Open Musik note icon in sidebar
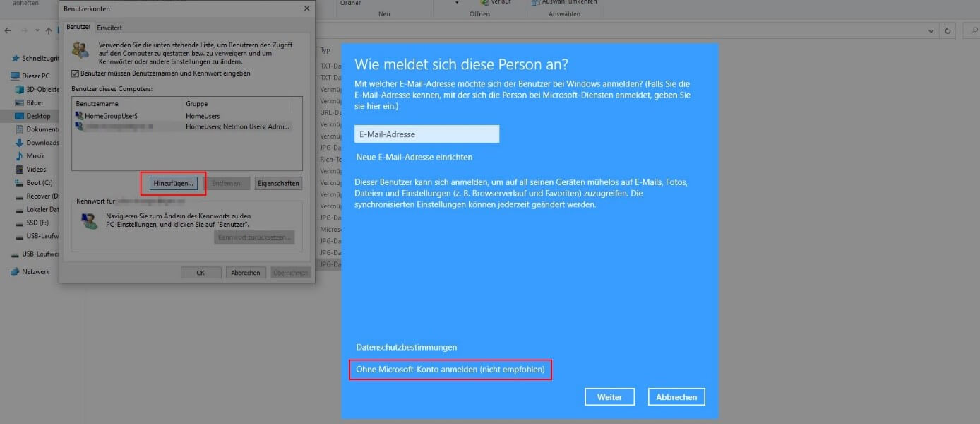 (20, 156)
